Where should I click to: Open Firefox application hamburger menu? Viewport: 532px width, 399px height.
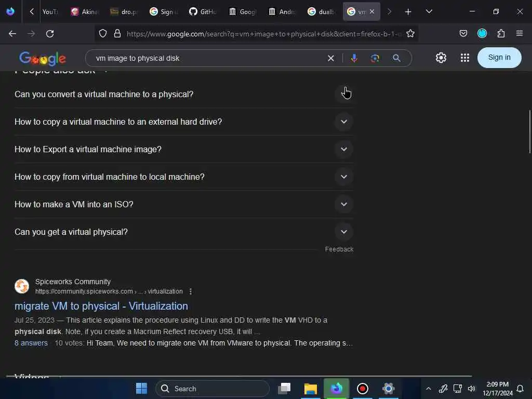(x=520, y=33)
